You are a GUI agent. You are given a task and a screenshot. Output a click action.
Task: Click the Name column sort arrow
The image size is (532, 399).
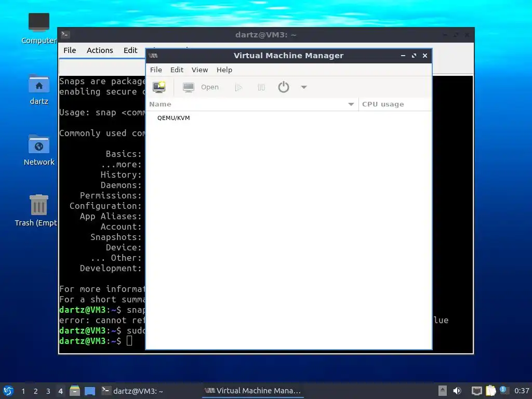pos(351,104)
